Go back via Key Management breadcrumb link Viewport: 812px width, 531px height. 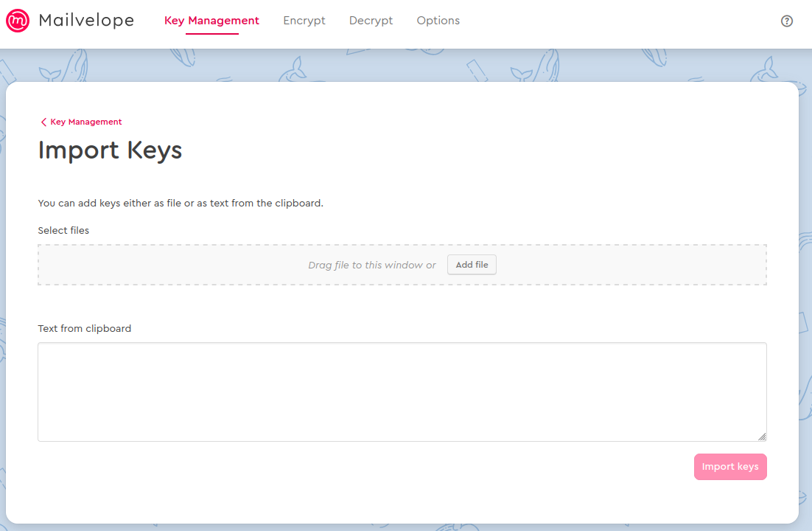(85, 122)
